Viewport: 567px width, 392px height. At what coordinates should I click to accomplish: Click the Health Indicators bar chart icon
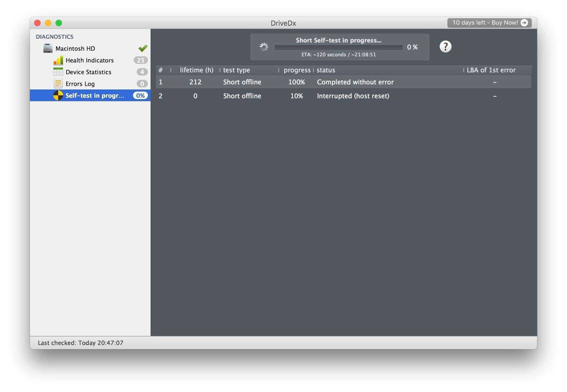click(58, 60)
